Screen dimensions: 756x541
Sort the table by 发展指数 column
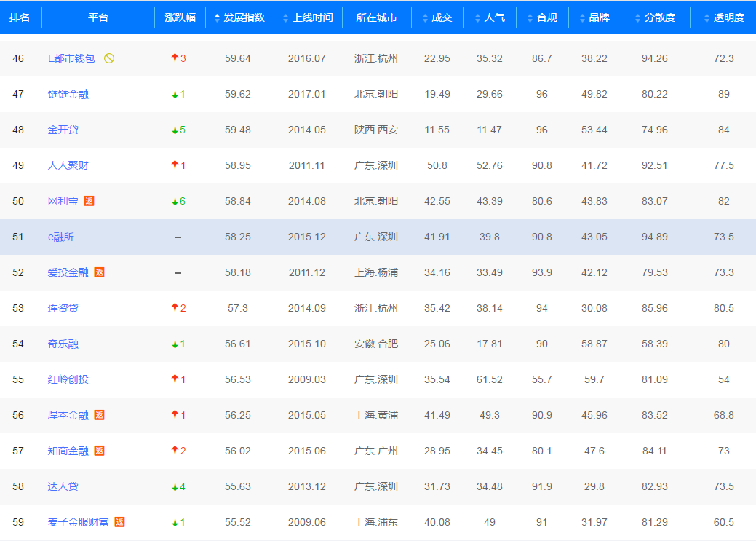click(239, 17)
